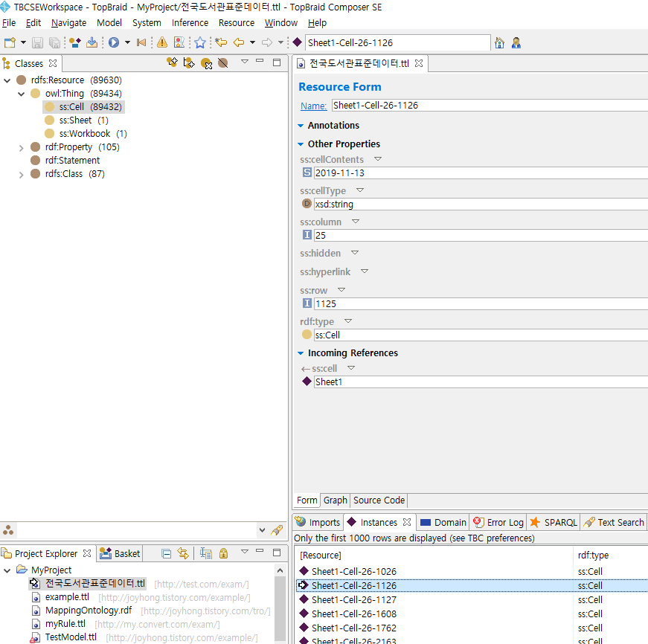Click the Save toolbar icon
This screenshot has height=644, width=648.
(x=38, y=42)
